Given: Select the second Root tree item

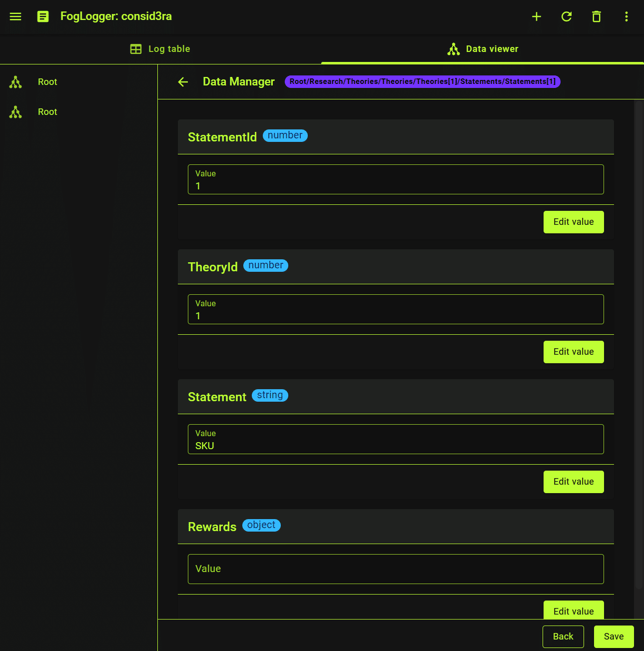Looking at the screenshot, I should point(78,112).
